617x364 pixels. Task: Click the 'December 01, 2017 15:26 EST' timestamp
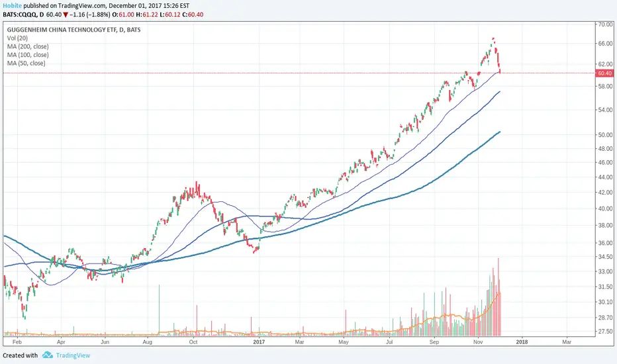pos(149,6)
